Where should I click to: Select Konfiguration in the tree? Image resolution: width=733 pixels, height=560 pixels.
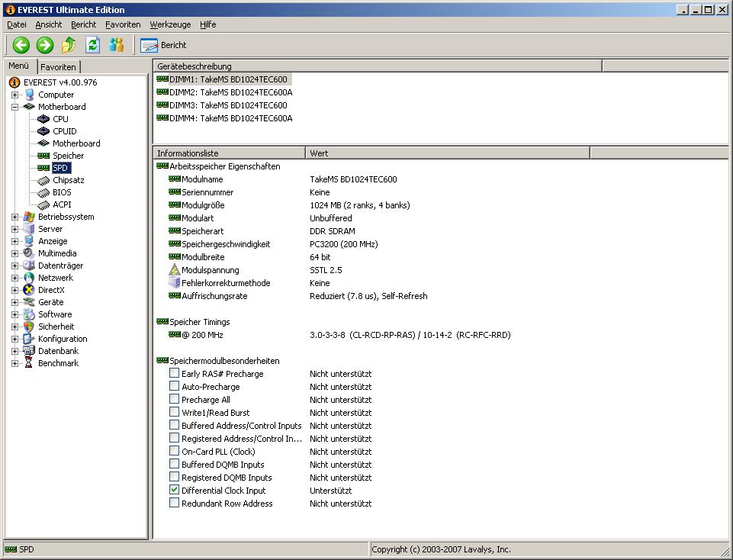[63, 339]
